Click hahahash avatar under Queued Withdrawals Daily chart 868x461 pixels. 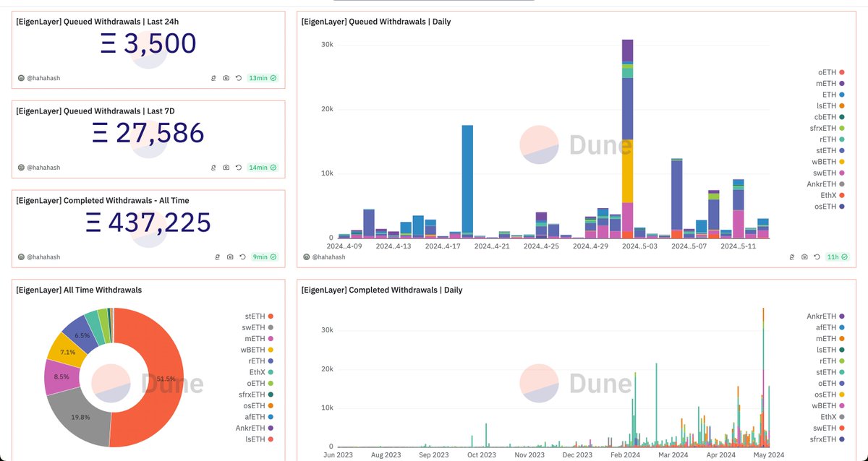click(307, 257)
